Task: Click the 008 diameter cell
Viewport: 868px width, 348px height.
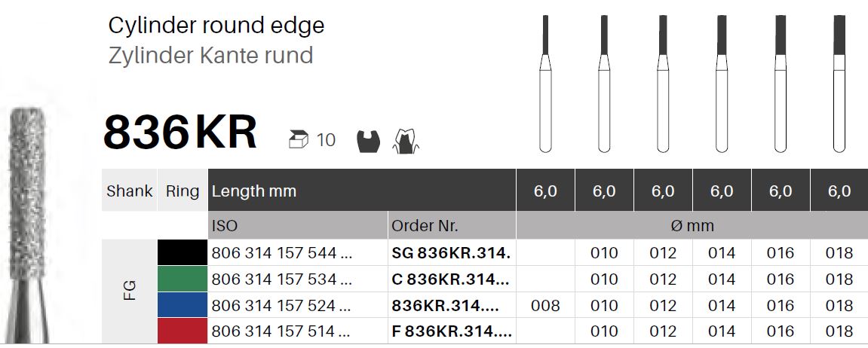Action: 545,305
